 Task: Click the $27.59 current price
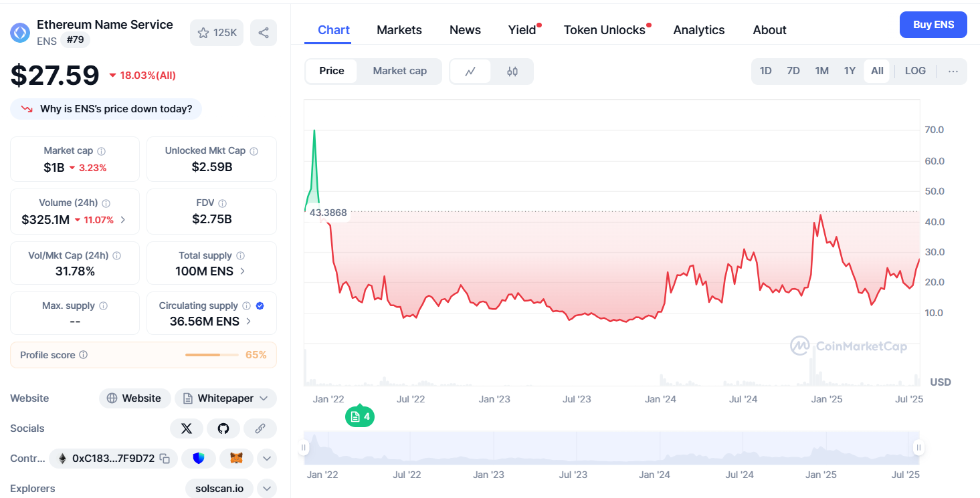click(x=55, y=76)
